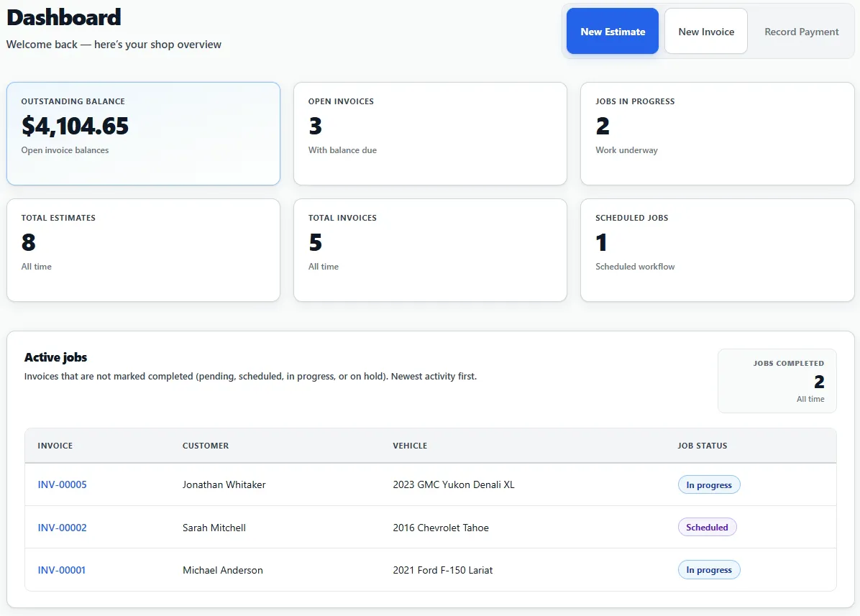
Task: Open invoice INV-00005
Action: point(62,484)
